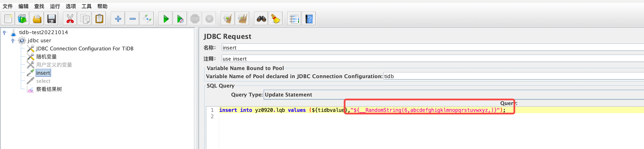Click the 'Variable Name Bound to Pool' label
644x149 pixels.
(245, 68)
